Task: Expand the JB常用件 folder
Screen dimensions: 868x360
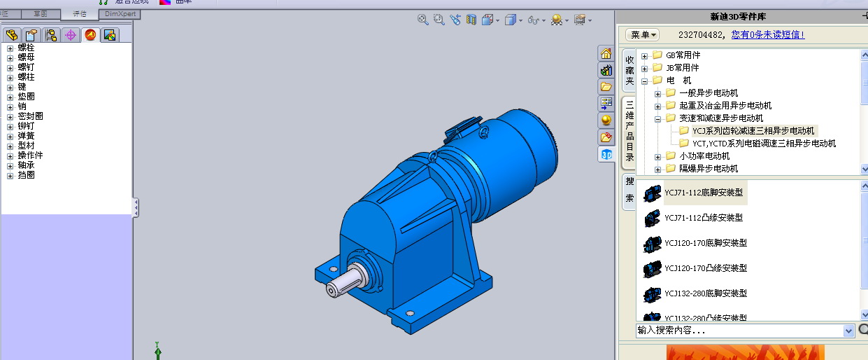Action: (x=644, y=68)
